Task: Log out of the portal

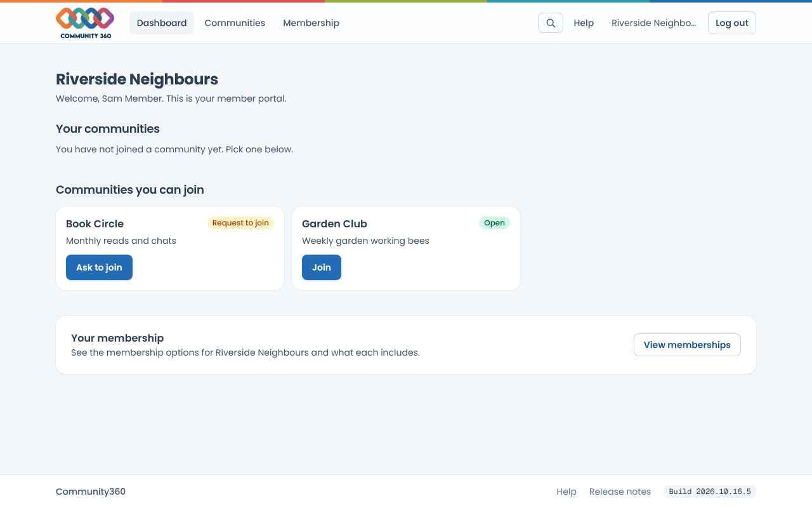Action: 732,23
